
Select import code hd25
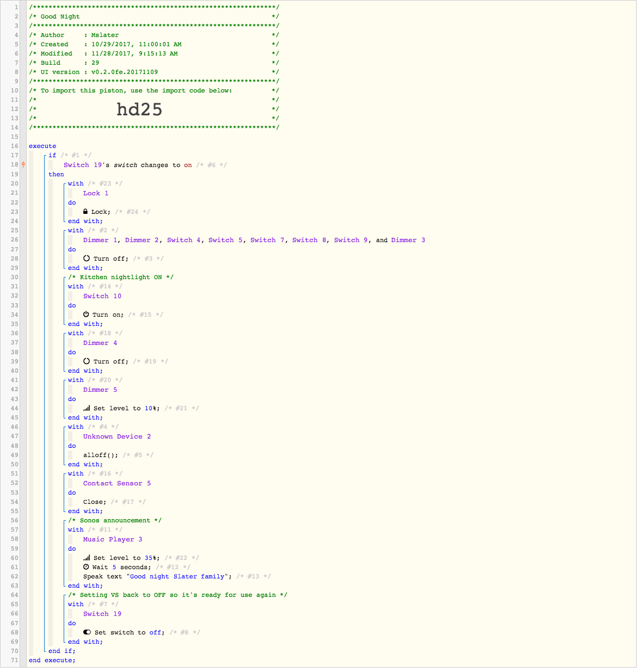point(139,109)
